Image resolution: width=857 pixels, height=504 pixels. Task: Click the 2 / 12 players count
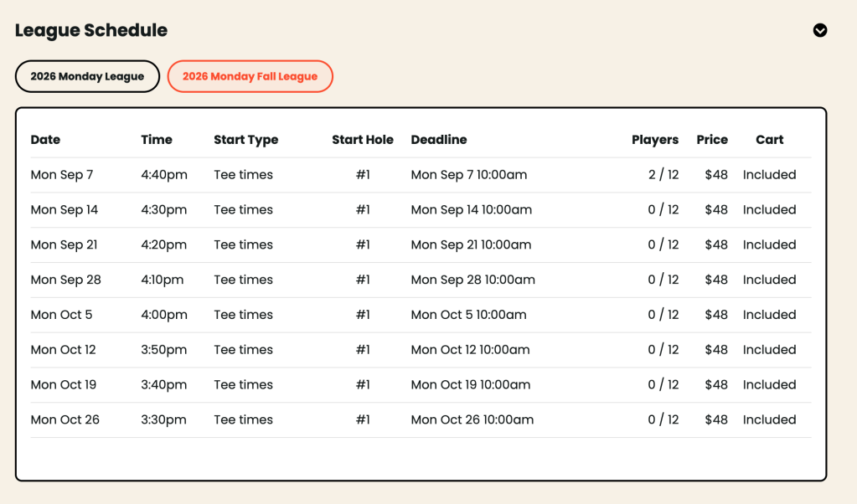[663, 175]
